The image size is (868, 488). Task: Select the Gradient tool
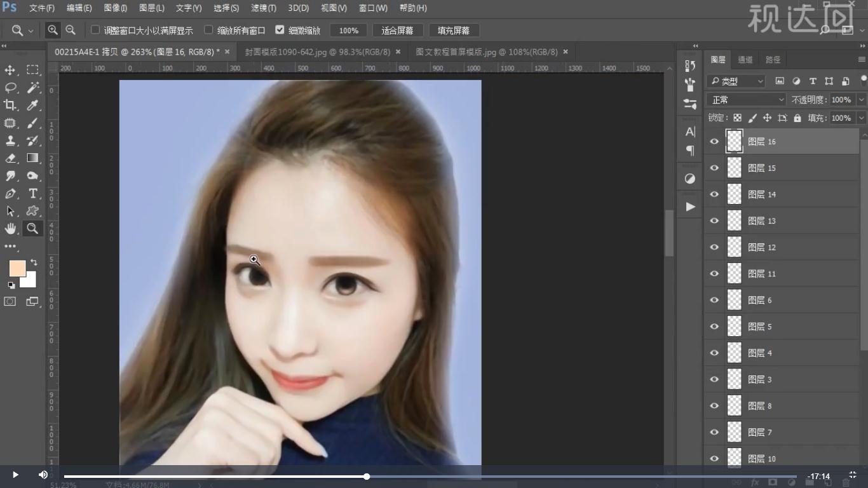(32, 158)
